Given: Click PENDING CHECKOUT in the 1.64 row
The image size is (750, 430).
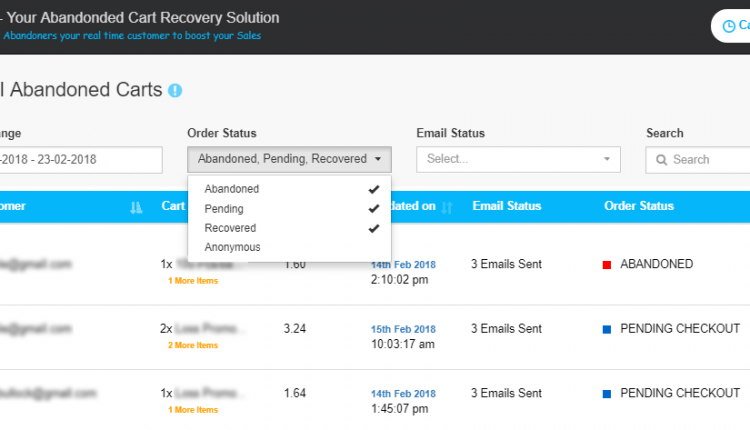Looking at the screenshot, I should (x=680, y=393).
